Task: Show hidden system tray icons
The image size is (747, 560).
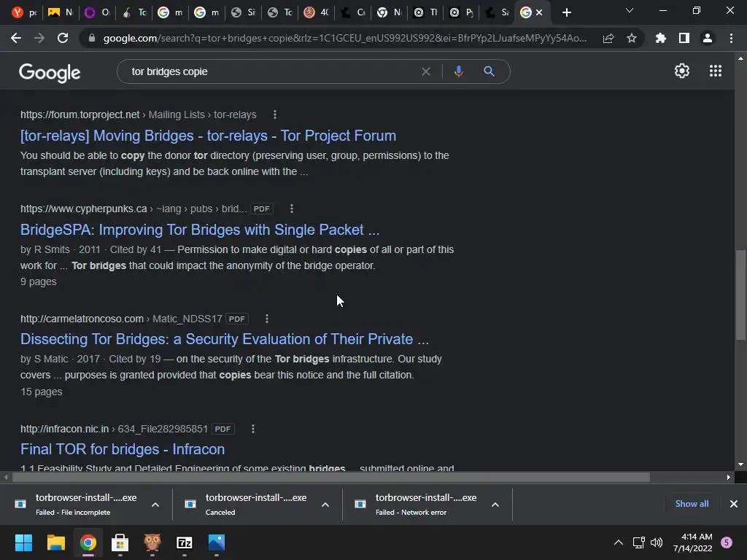Action: [619, 542]
